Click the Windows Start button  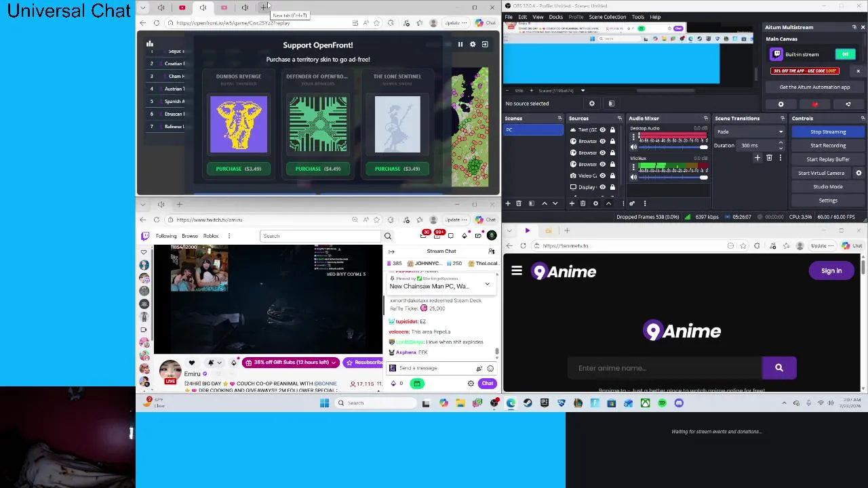[x=324, y=403]
